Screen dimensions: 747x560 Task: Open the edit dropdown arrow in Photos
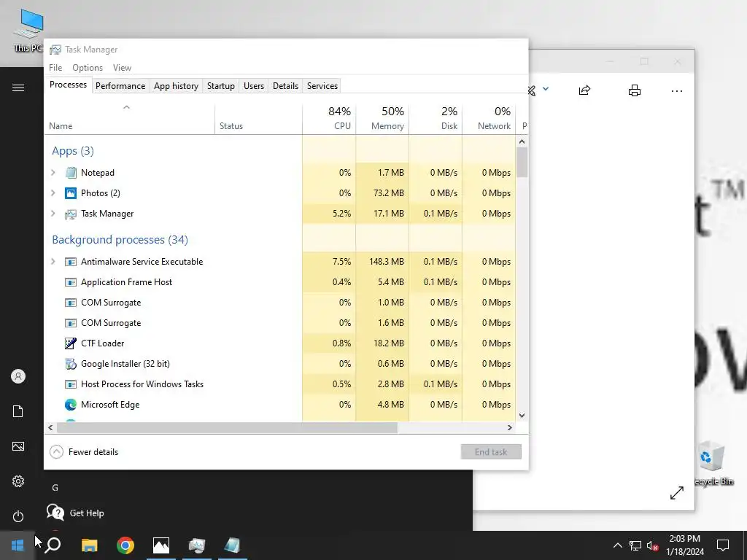pyautogui.click(x=546, y=89)
